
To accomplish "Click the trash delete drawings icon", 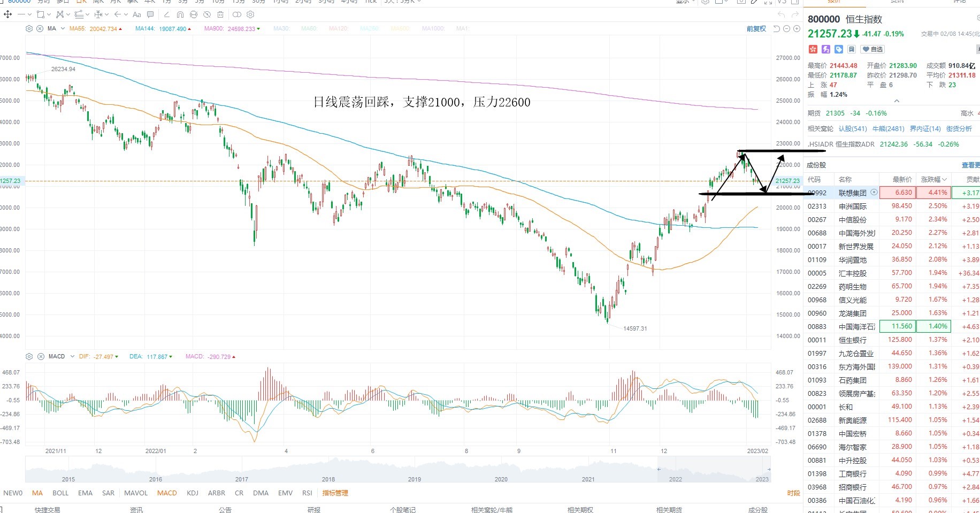I will pyautogui.click(x=220, y=14).
